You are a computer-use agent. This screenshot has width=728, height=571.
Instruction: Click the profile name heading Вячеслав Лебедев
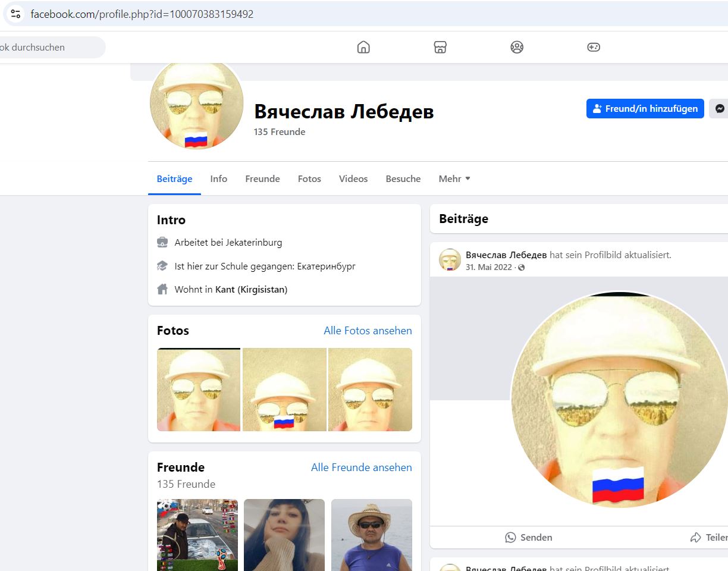coord(344,111)
